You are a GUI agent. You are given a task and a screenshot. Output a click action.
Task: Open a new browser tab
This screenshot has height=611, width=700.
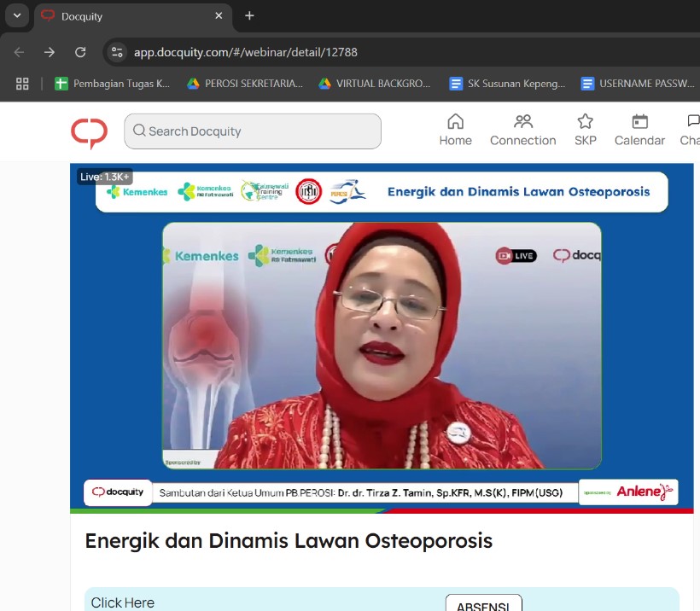click(249, 15)
